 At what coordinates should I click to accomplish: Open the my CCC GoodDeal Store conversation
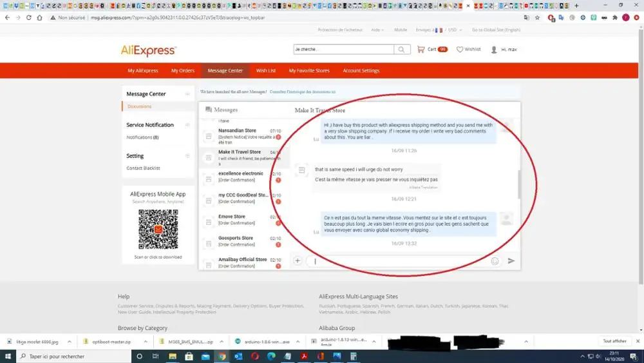click(243, 201)
